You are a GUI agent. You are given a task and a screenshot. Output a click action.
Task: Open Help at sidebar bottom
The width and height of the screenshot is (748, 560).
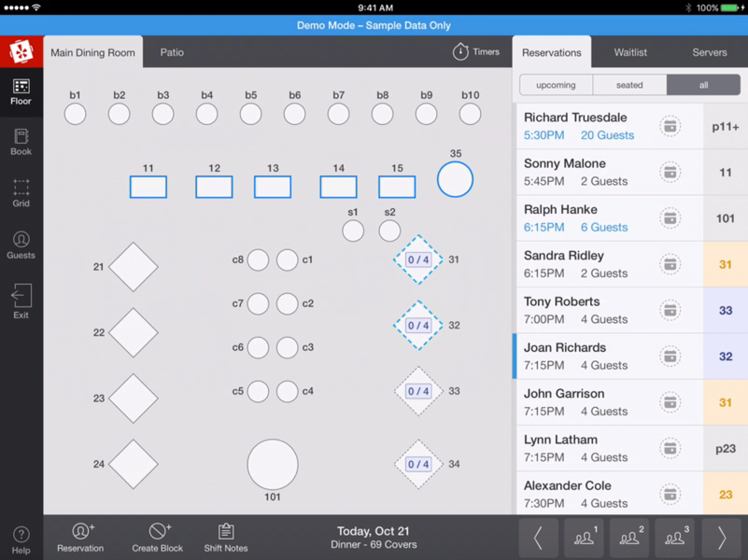(21, 540)
